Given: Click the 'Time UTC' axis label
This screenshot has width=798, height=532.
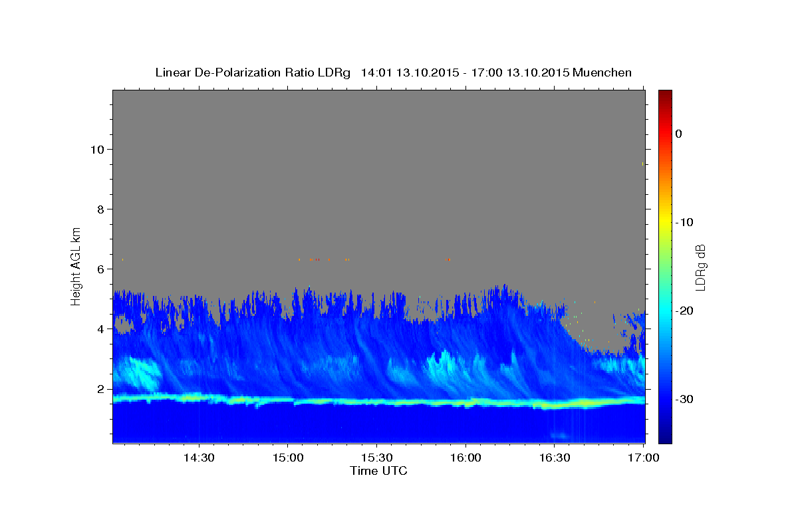Looking at the screenshot, I should pyautogui.click(x=378, y=471).
